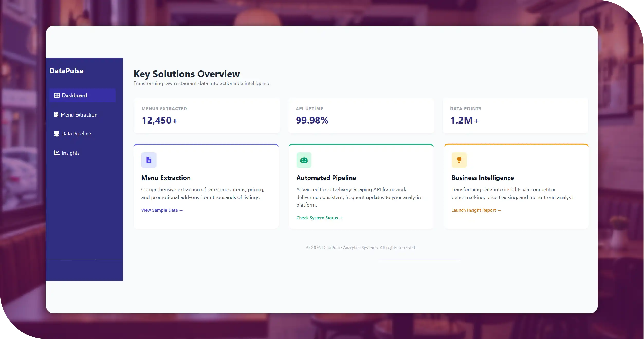
Task: Select Data Pipeline in the sidebar
Action: (82, 134)
